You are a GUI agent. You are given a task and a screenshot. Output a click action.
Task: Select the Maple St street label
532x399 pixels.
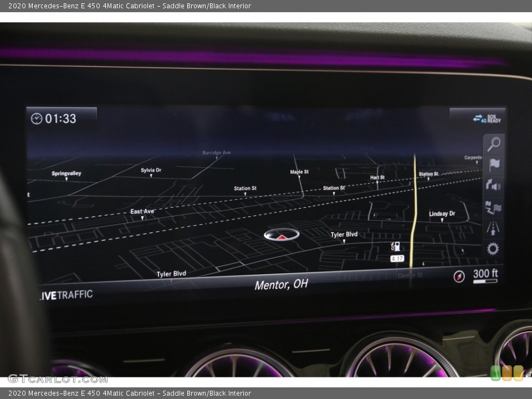click(x=299, y=172)
